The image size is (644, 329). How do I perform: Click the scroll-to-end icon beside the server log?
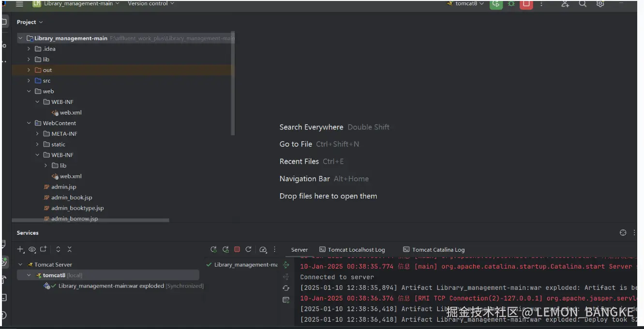[x=286, y=300]
